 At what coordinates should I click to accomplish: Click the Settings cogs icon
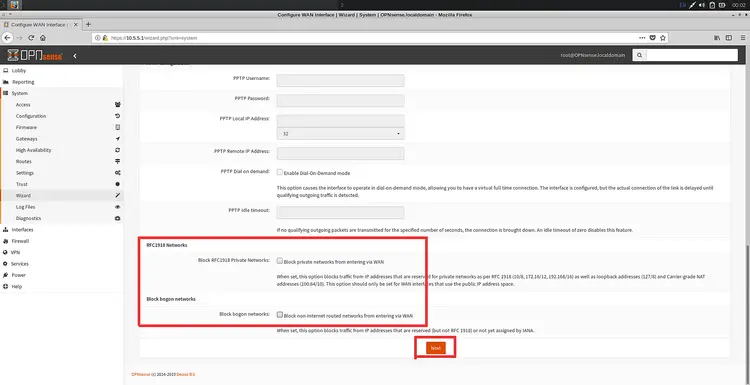click(x=118, y=173)
